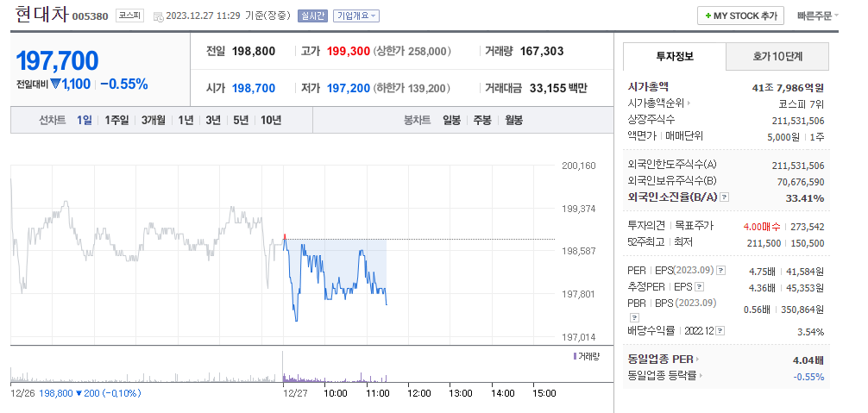
Task: Click 12/27 date label on chart axis
Action: tap(295, 393)
